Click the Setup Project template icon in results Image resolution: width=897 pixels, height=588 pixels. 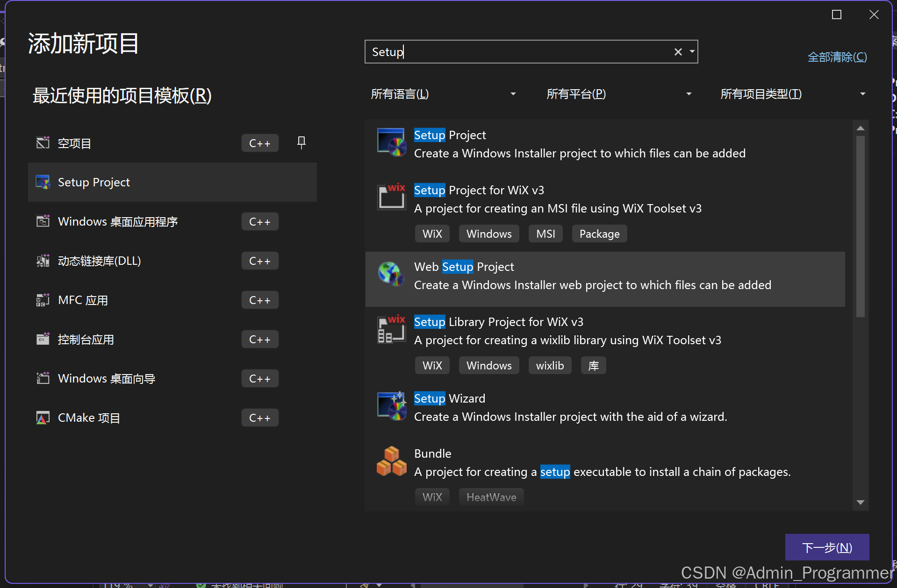coord(391,142)
